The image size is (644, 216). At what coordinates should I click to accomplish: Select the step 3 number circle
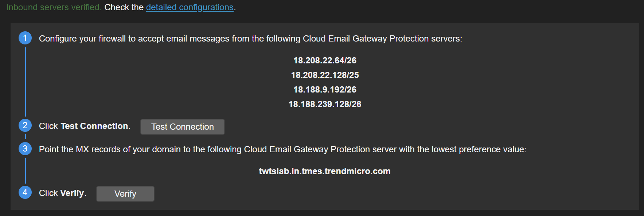coord(25,149)
